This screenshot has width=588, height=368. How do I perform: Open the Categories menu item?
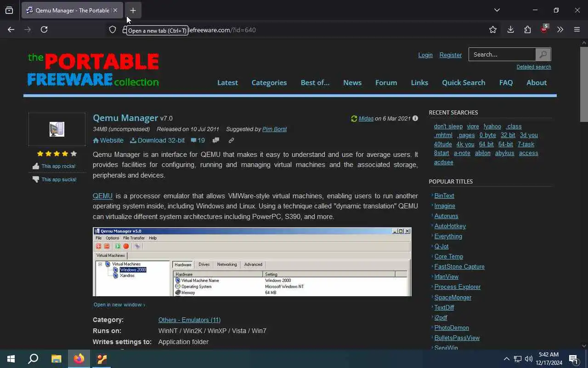(x=269, y=83)
